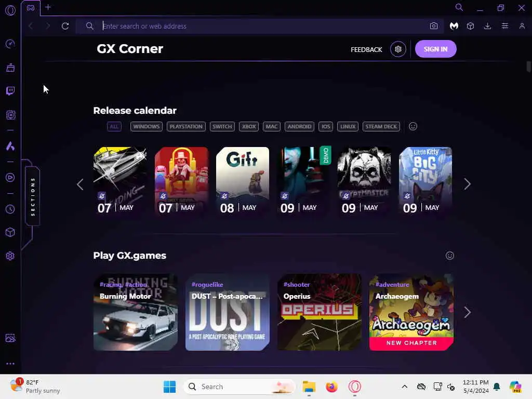Open Aria AI icon in sidebar
This screenshot has height=399, width=532.
coord(10,146)
